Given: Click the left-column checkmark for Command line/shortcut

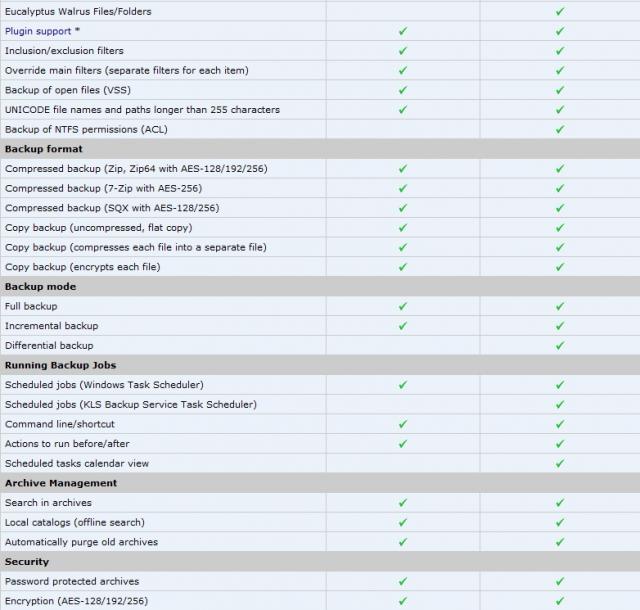Looking at the screenshot, I should click(402, 424).
